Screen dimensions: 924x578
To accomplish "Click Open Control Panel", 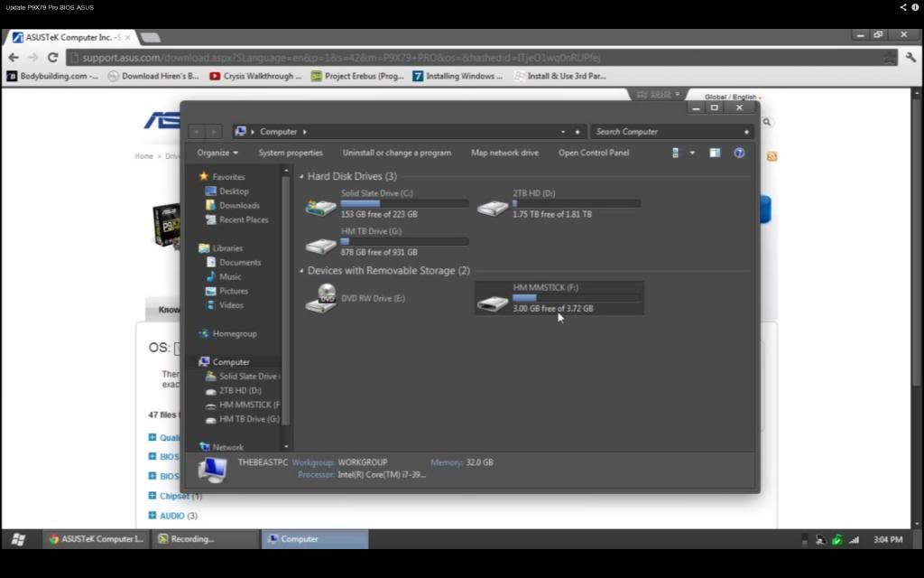I will coord(594,153).
